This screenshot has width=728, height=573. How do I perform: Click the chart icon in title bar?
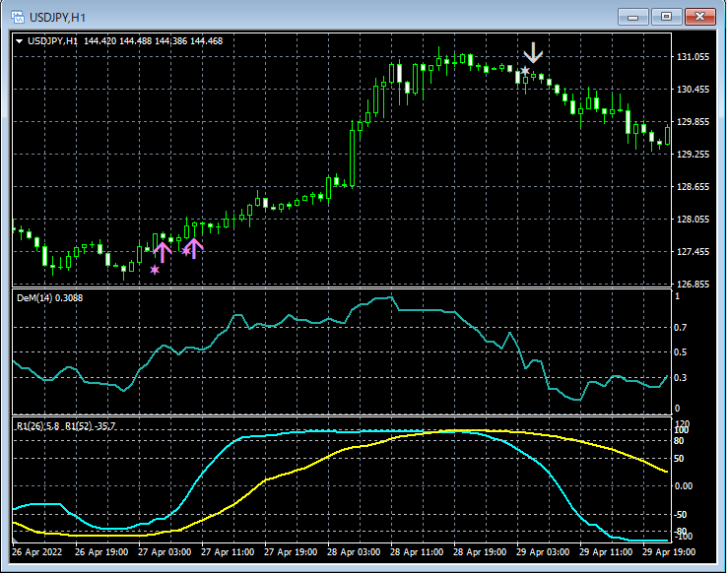pos(18,16)
